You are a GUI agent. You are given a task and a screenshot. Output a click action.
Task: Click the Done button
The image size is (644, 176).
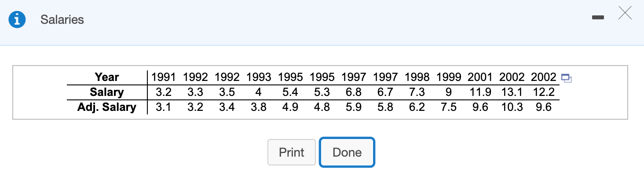pyautogui.click(x=347, y=152)
